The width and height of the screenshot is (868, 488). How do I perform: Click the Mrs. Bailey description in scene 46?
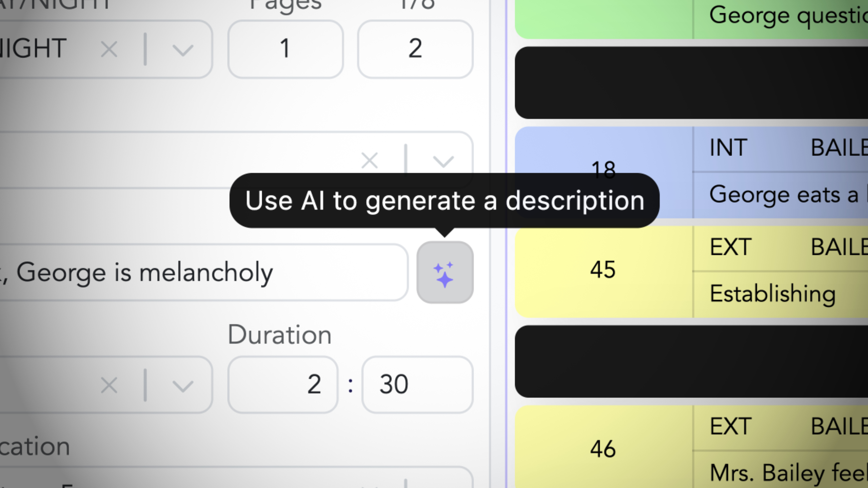(x=789, y=472)
